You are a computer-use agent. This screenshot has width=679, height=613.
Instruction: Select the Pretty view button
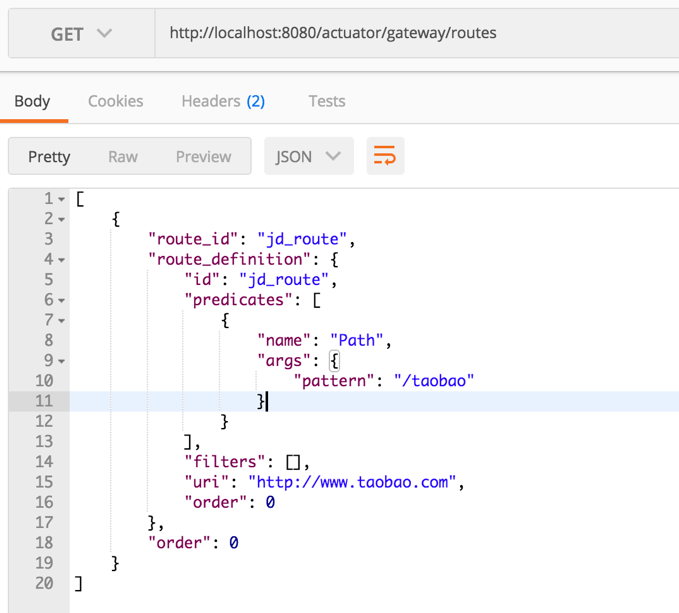coord(49,156)
